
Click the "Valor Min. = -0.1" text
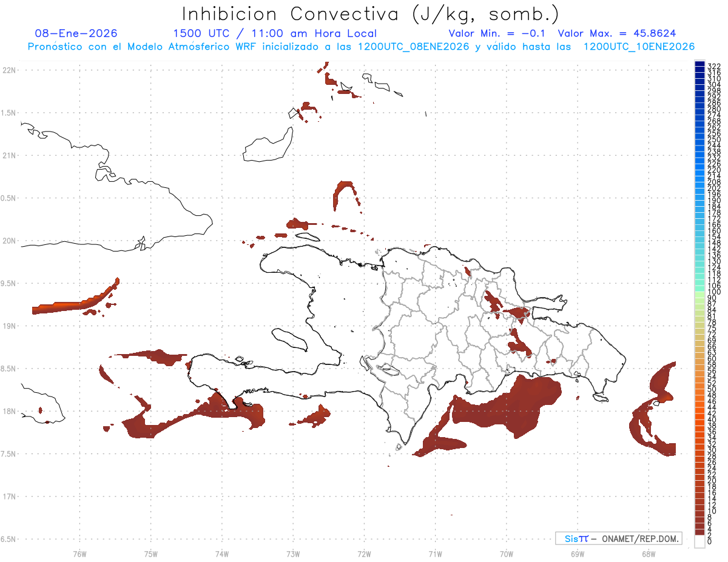coord(498,33)
